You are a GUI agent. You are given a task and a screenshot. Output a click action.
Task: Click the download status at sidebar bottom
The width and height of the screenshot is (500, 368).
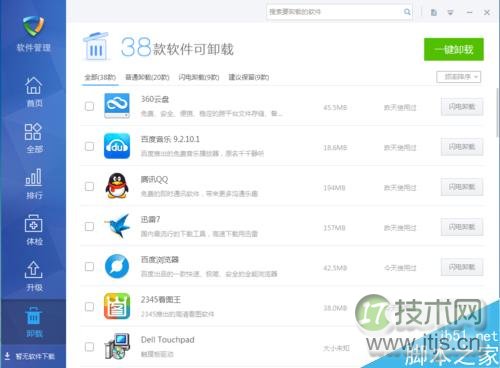tap(30, 356)
